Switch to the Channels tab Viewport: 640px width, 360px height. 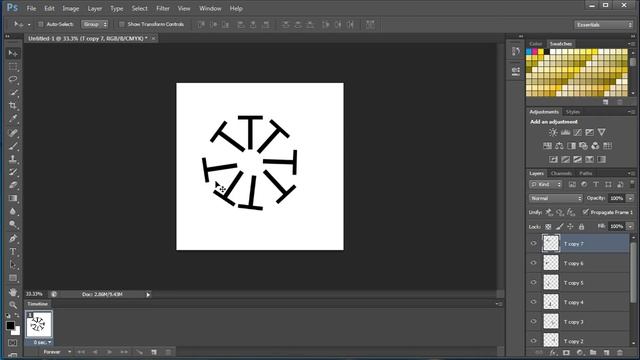coord(561,173)
